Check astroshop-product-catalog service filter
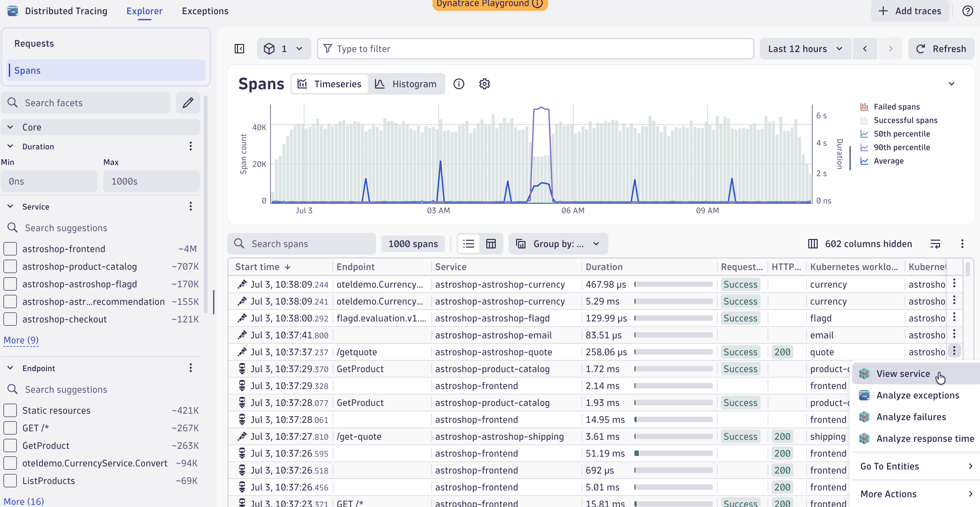 pos(10,266)
